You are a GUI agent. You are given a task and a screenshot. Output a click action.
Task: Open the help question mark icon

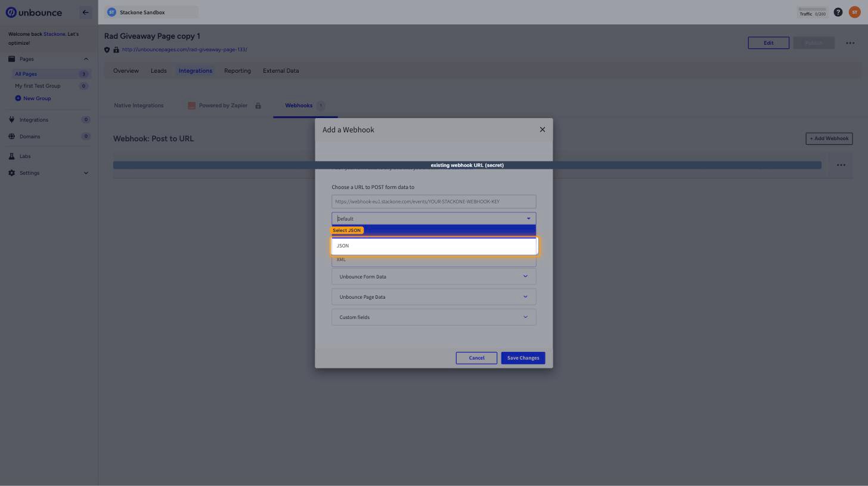pyautogui.click(x=838, y=12)
